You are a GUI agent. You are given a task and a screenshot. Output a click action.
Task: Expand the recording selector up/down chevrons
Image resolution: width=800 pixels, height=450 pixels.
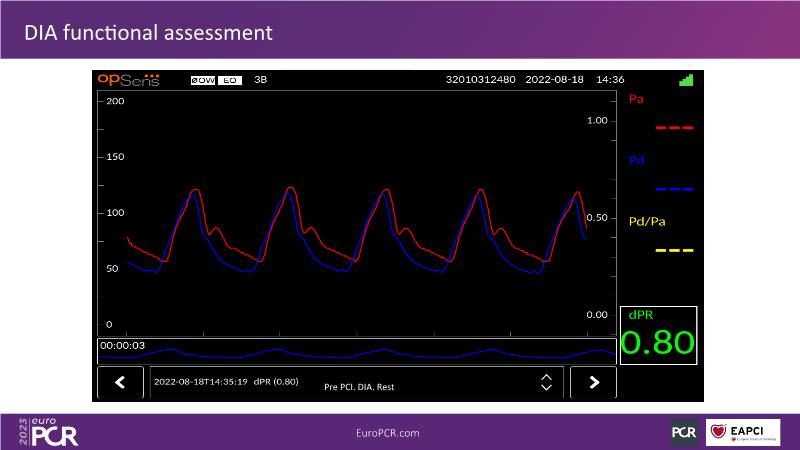(546, 382)
